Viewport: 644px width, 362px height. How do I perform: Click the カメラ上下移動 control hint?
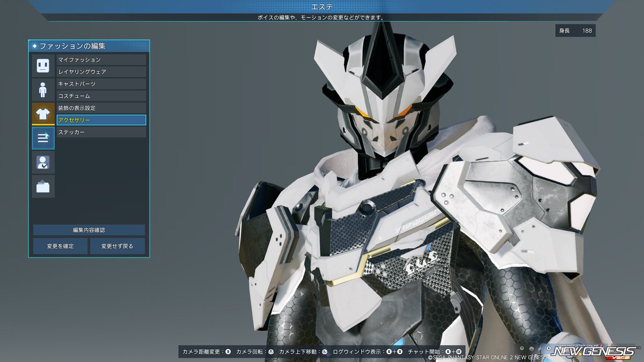tap(303, 352)
